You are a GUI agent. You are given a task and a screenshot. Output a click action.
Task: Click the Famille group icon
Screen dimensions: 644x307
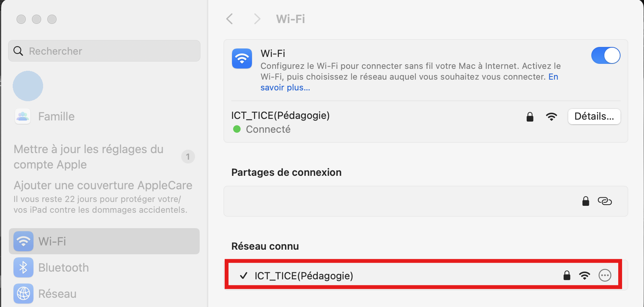[x=22, y=116]
